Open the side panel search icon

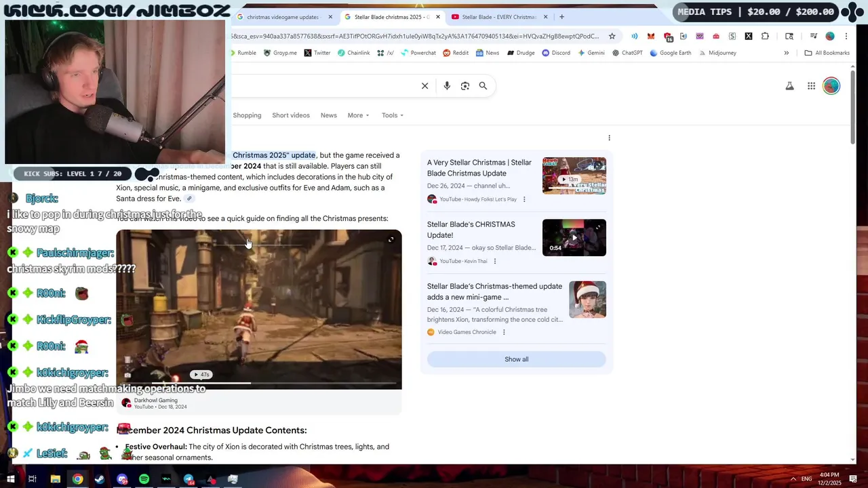[x=789, y=36]
